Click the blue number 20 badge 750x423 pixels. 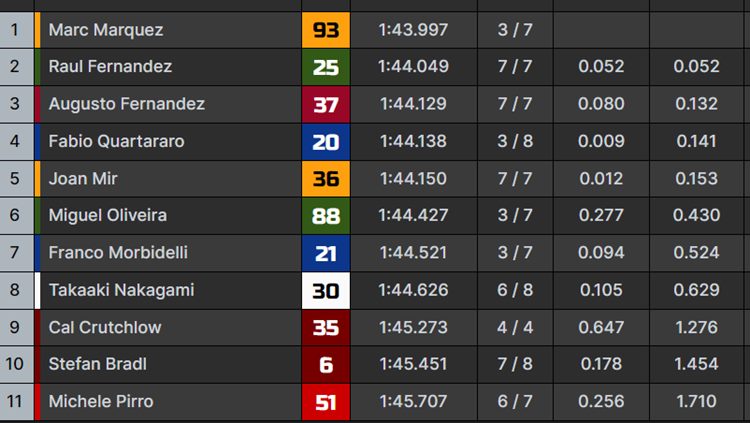(326, 142)
